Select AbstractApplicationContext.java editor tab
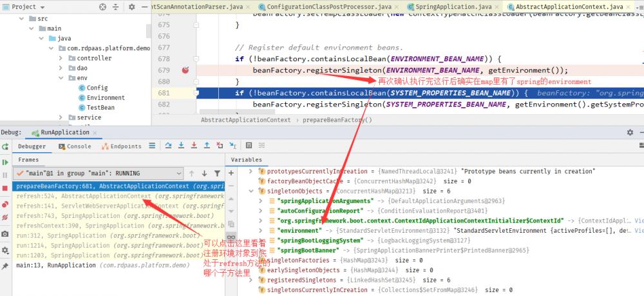Viewport: 644px width, 296px height. 569,6
